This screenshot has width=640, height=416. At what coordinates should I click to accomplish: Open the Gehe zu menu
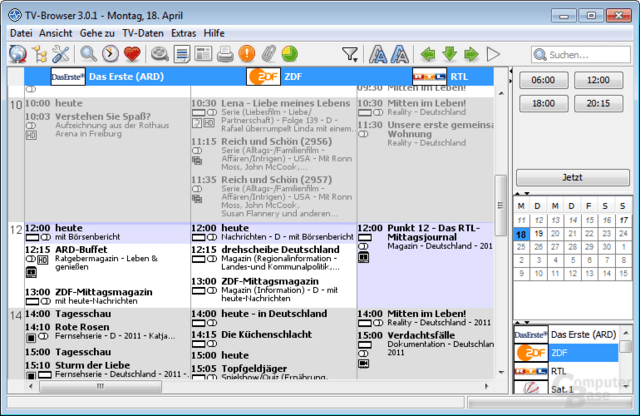click(x=97, y=33)
